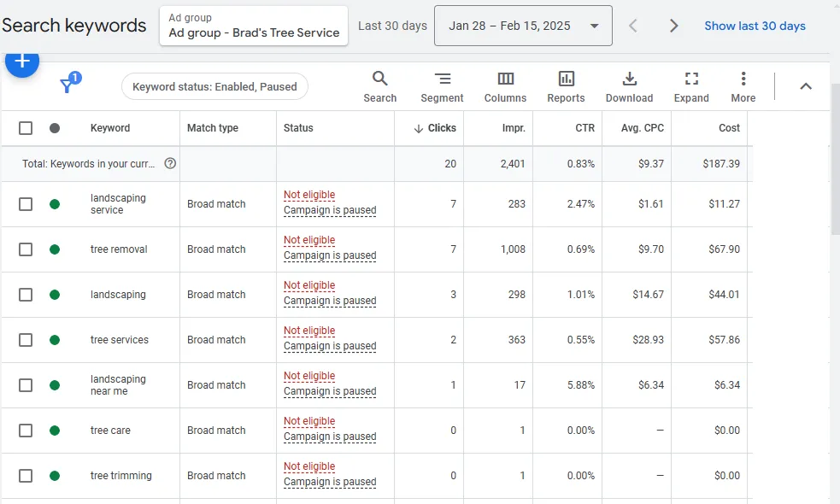The height and width of the screenshot is (504, 840).
Task: Open the Ad group selector box
Action: coord(254,26)
